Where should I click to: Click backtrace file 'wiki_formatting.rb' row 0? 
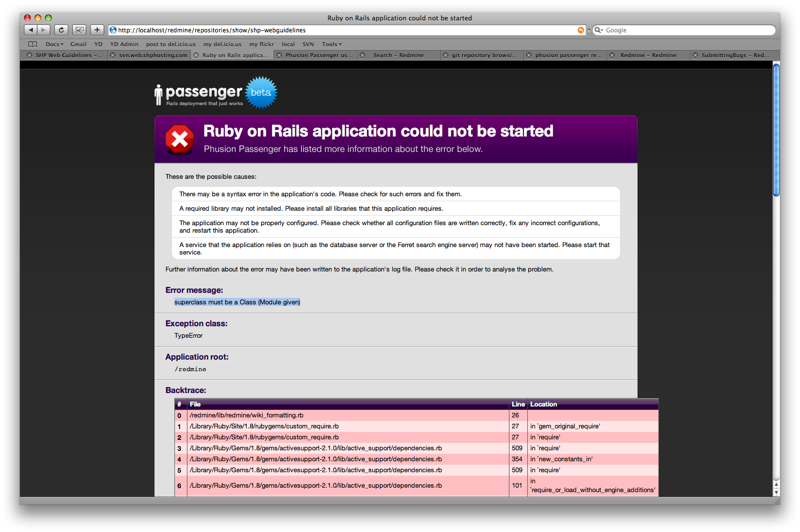[x=246, y=415]
